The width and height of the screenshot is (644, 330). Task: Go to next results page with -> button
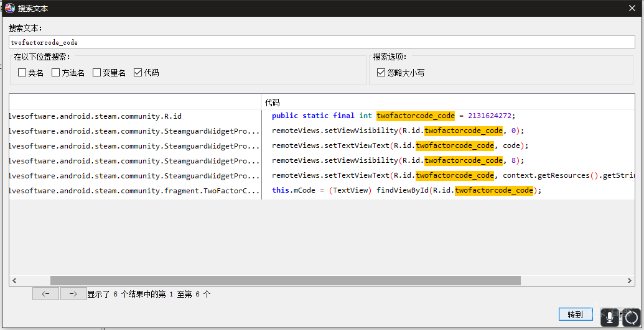click(x=73, y=294)
